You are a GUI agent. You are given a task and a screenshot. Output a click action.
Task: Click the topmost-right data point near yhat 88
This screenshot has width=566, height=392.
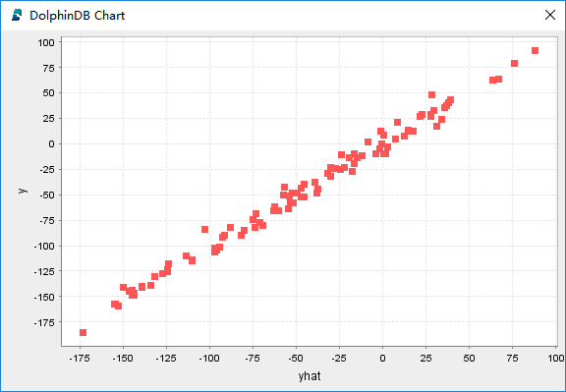[x=535, y=50]
